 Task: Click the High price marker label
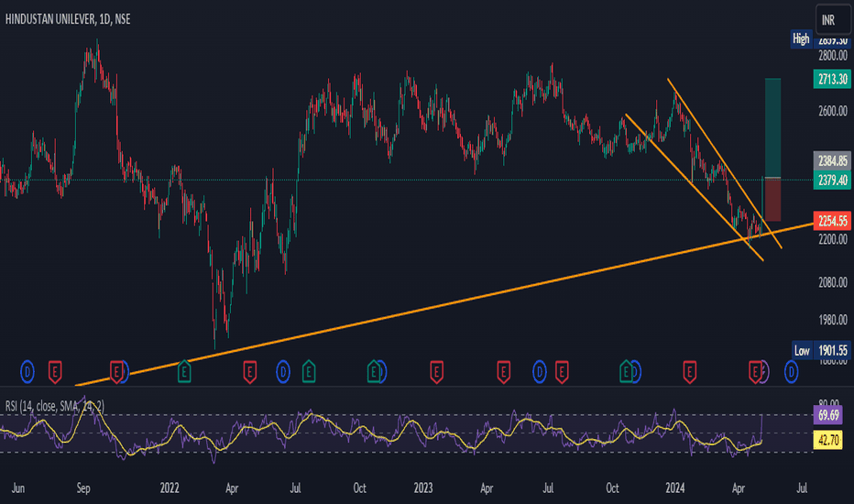[801, 38]
